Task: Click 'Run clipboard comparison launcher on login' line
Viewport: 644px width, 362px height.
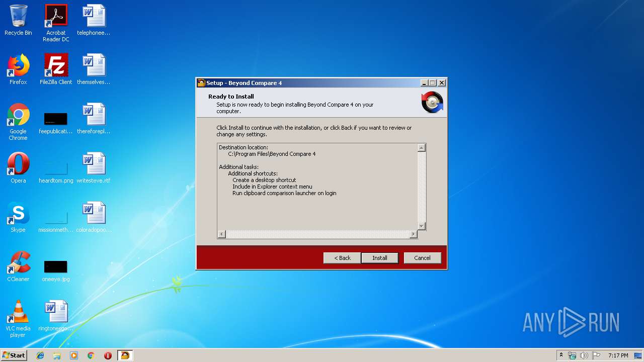Action: click(x=284, y=193)
